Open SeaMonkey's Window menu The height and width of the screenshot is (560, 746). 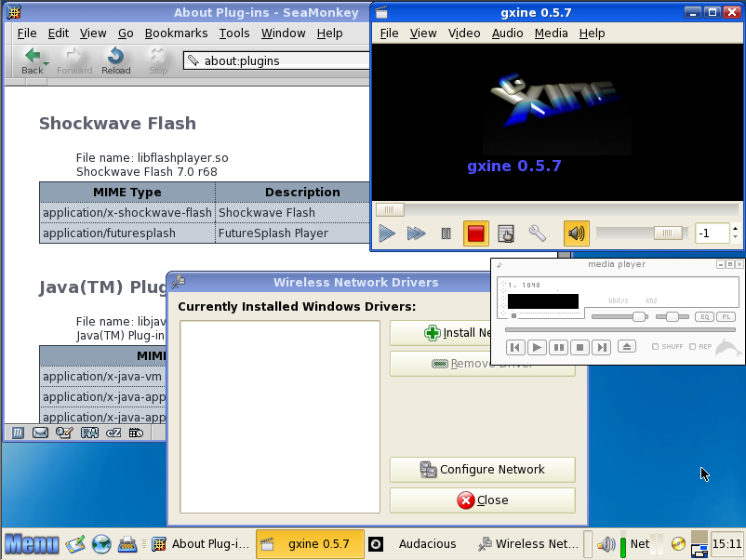pos(283,33)
